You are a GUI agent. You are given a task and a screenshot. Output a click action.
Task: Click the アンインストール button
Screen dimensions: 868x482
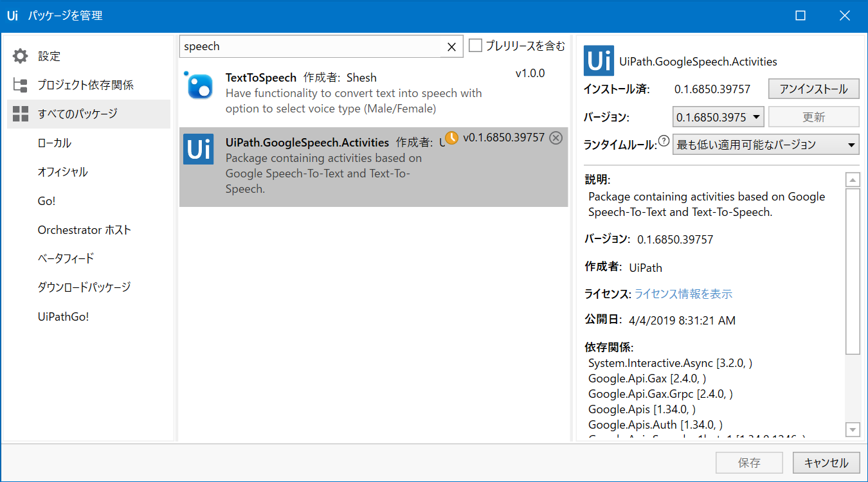pyautogui.click(x=814, y=89)
